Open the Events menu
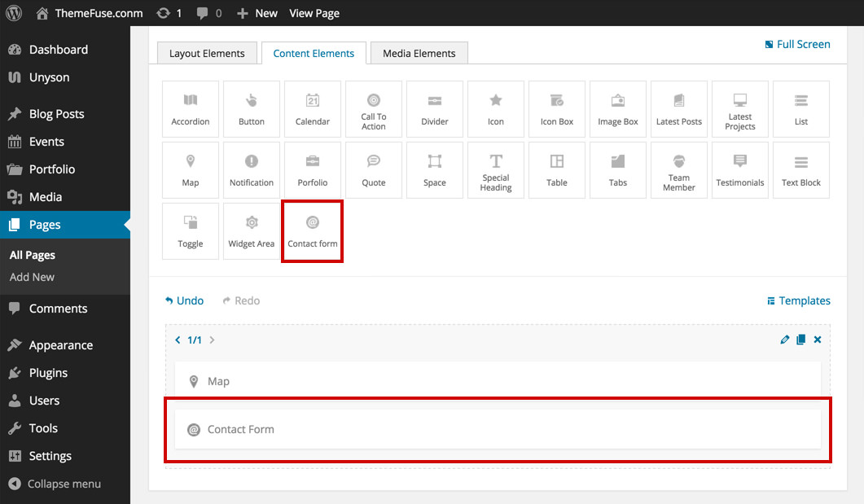 pyautogui.click(x=65, y=142)
